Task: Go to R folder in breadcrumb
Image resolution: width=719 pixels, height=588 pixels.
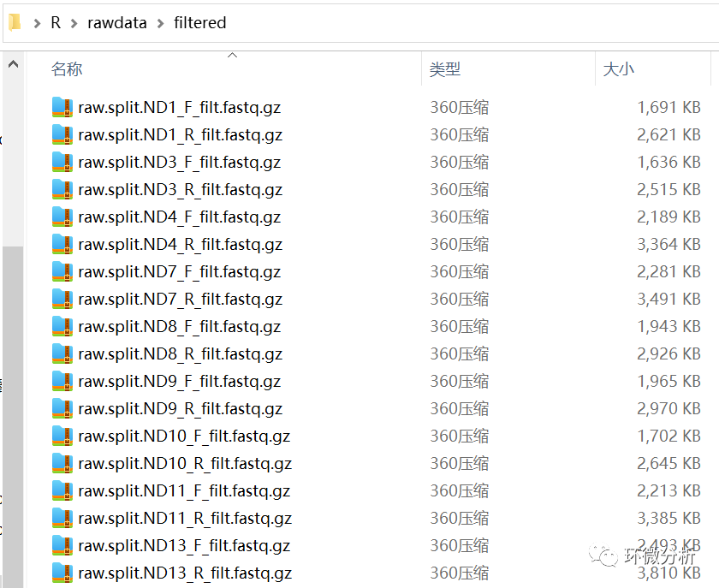Action: pos(56,22)
